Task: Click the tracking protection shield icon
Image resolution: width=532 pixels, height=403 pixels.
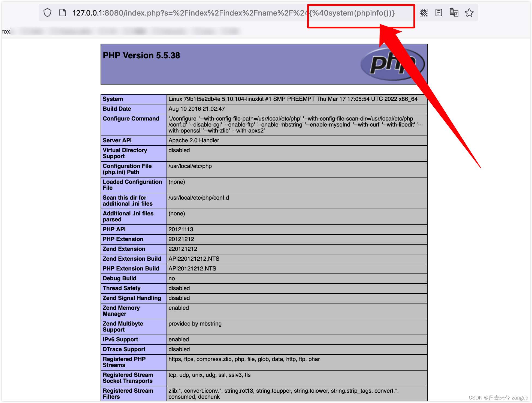Action: pyautogui.click(x=47, y=13)
